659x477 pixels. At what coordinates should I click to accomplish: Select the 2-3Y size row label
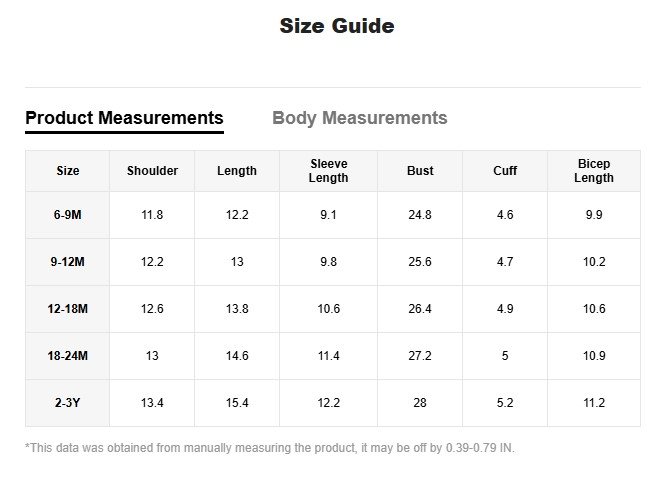pyautogui.click(x=68, y=403)
